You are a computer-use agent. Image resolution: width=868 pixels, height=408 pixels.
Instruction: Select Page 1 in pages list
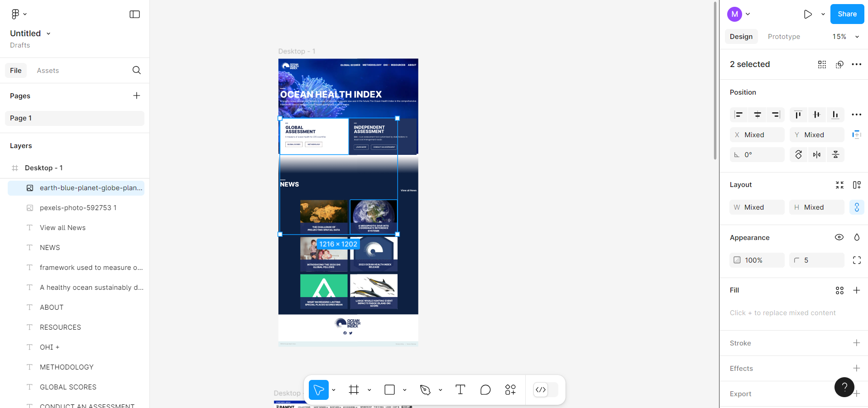pyautogui.click(x=75, y=118)
